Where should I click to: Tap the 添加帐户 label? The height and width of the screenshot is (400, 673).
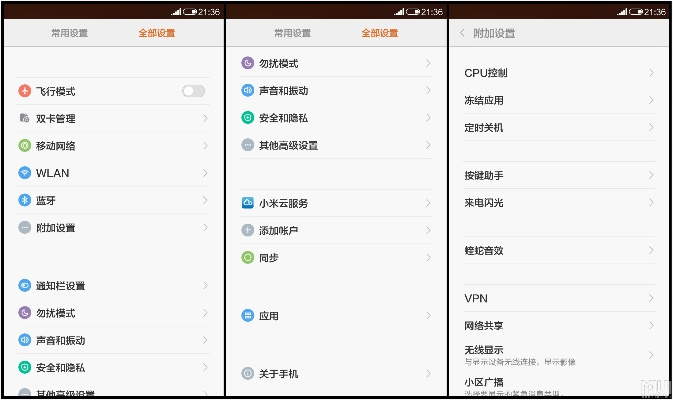click(x=279, y=230)
